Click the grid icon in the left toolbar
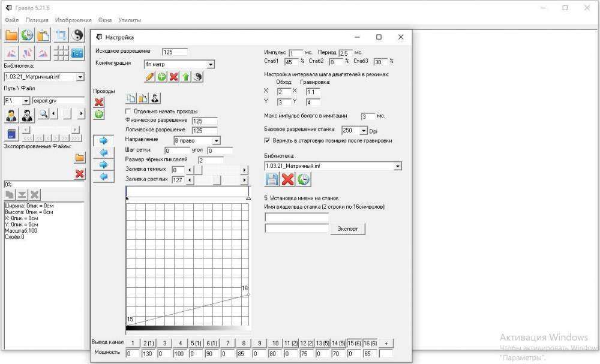The width and height of the screenshot is (600, 364). coord(61,53)
